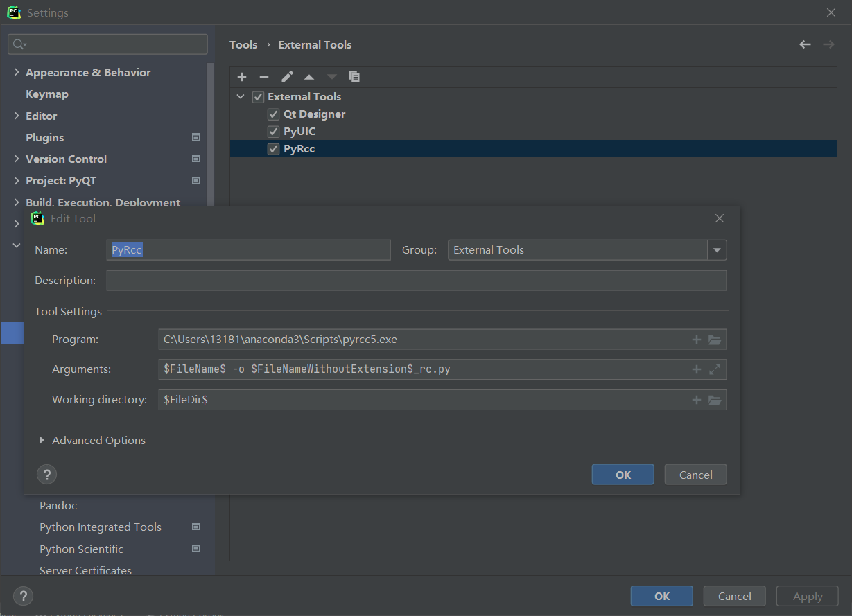
Task: Select Python Integrated Tools settings
Action: click(x=101, y=527)
